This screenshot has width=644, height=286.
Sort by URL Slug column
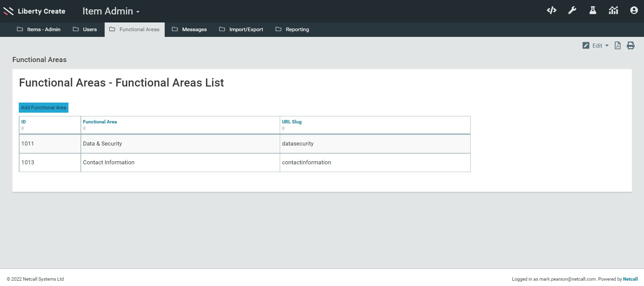(x=291, y=122)
